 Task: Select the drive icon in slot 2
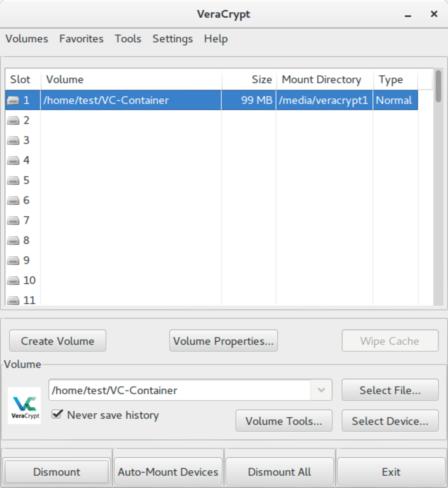[x=13, y=121]
